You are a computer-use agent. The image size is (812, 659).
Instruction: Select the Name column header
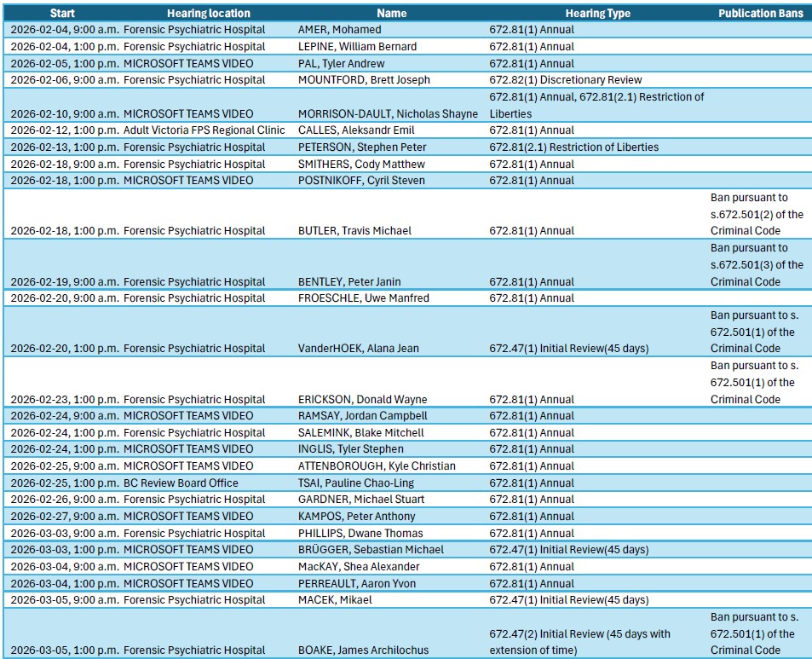[x=391, y=13]
